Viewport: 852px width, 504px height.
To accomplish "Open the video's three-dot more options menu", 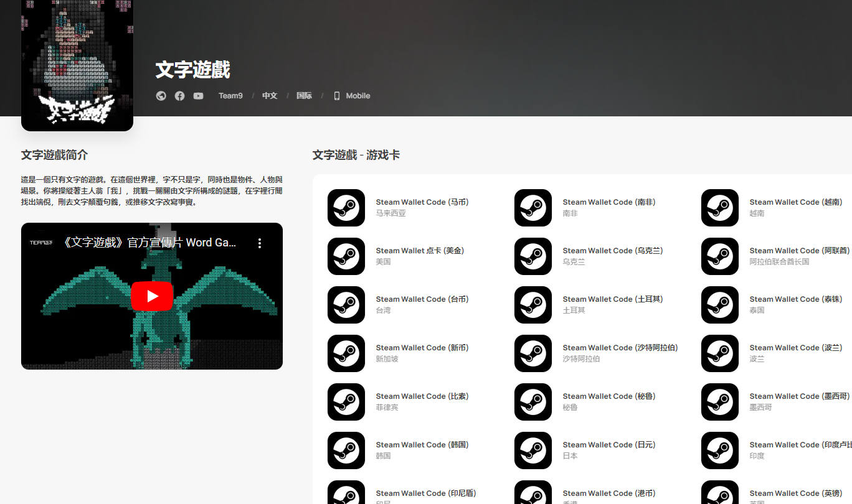I will click(x=260, y=243).
